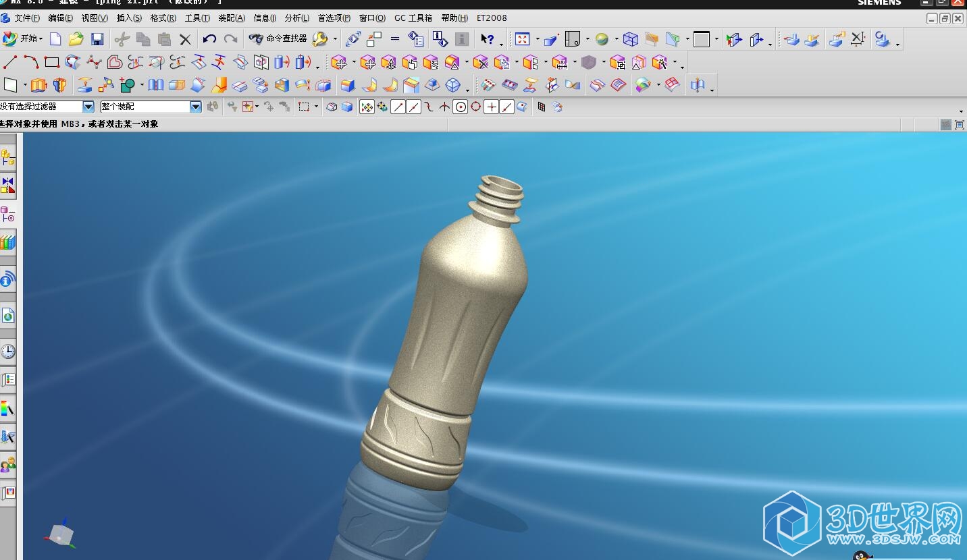Viewport: 967px width, 560px height.
Task: Click the background color swatch button
Action: (x=702, y=39)
